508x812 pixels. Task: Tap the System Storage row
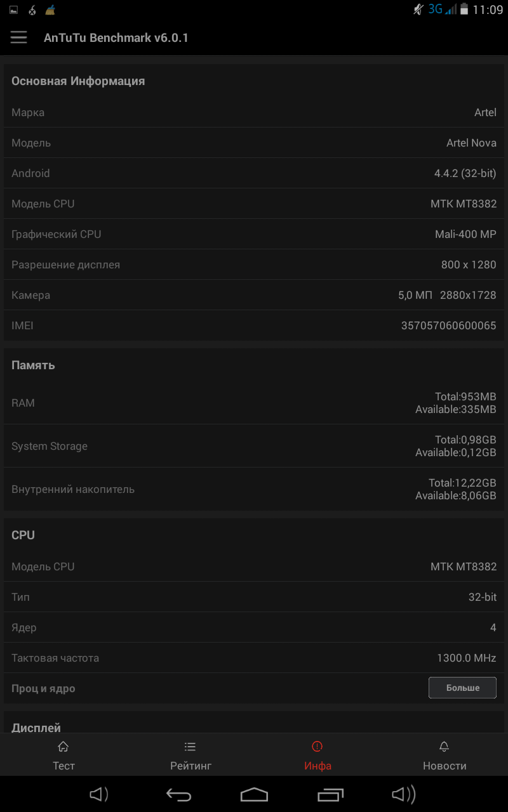coord(254,446)
